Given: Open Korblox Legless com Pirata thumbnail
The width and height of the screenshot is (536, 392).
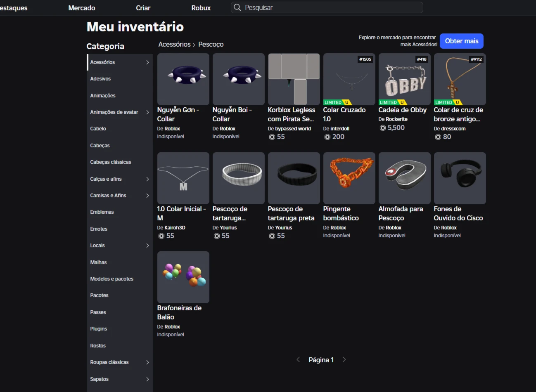Looking at the screenshot, I should [x=294, y=79].
